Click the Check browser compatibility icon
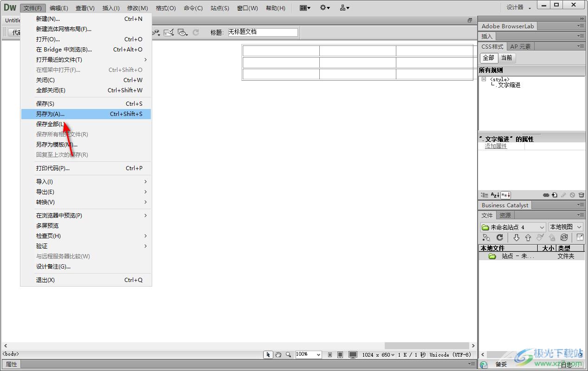 [169, 32]
